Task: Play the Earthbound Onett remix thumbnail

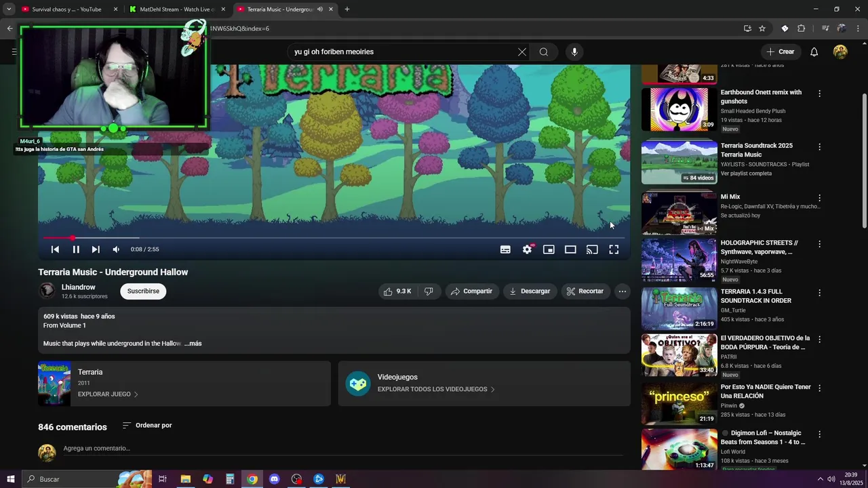Action: (x=679, y=109)
